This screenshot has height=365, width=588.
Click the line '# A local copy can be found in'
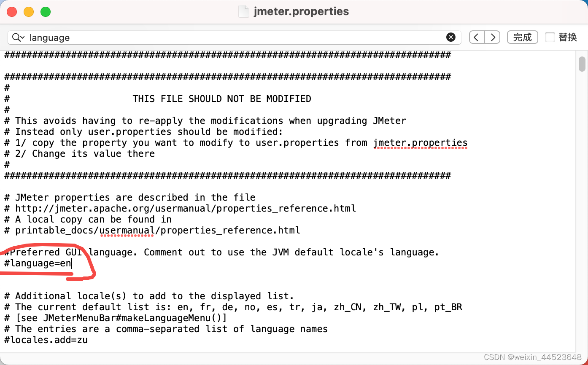(88, 219)
